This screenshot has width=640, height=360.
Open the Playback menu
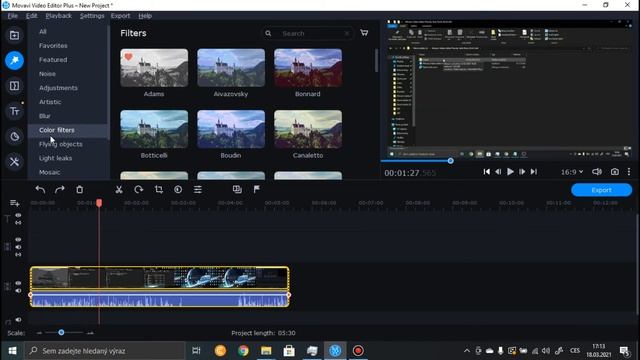tap(58, 16)
